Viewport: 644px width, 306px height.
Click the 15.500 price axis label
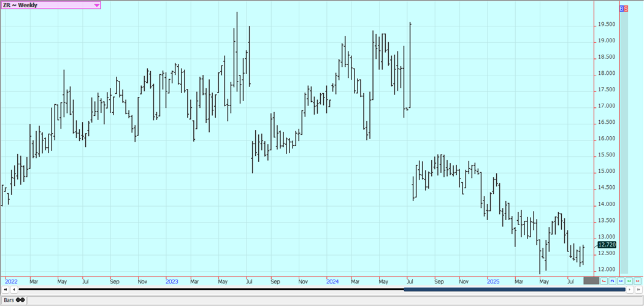pos(606,155)
